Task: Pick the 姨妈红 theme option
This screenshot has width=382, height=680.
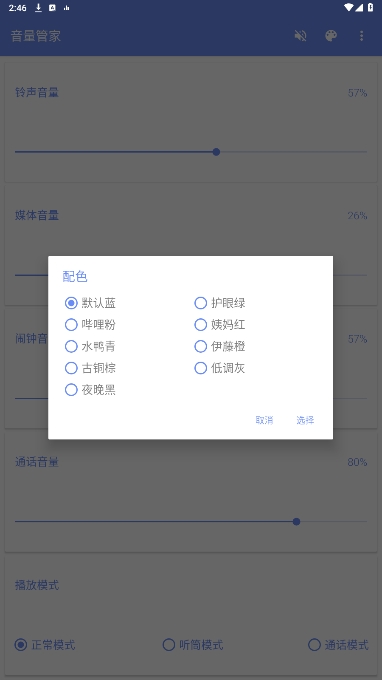Action: [x=220, y=324]
